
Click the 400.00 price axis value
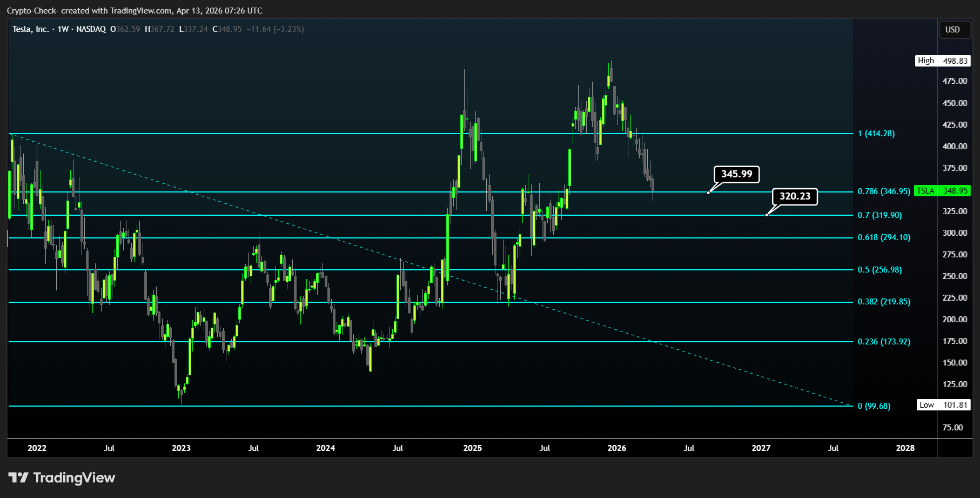pos(955,147)
